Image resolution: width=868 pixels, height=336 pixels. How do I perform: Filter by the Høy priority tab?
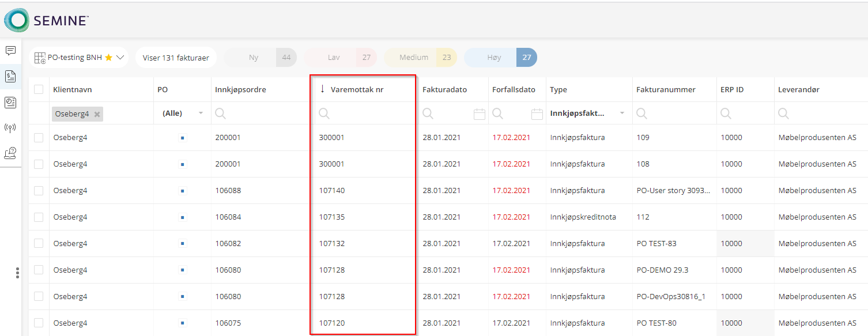[x=500, y=58]
